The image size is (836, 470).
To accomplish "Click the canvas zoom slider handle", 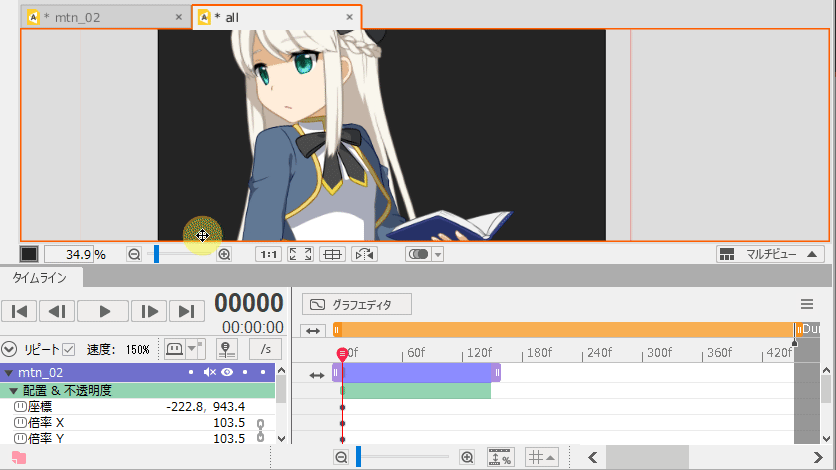I will [156, 254].
